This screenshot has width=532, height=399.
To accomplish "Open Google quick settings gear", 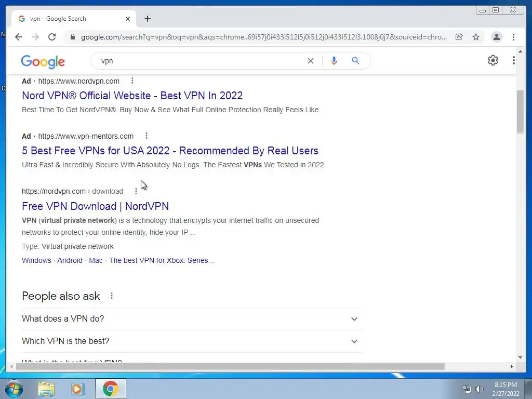I will [493, 60].
